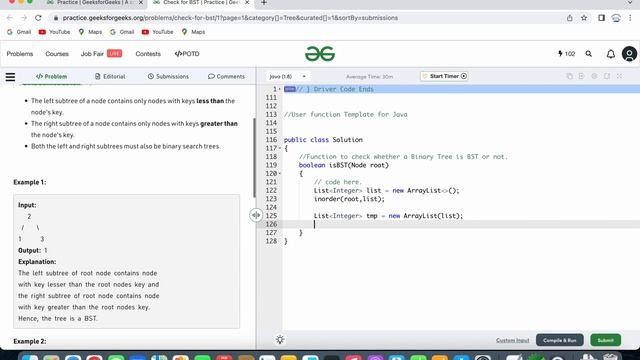This screenshot has width=640, height=360.
Task: Click the Compile & Run button
Action: 560,340
